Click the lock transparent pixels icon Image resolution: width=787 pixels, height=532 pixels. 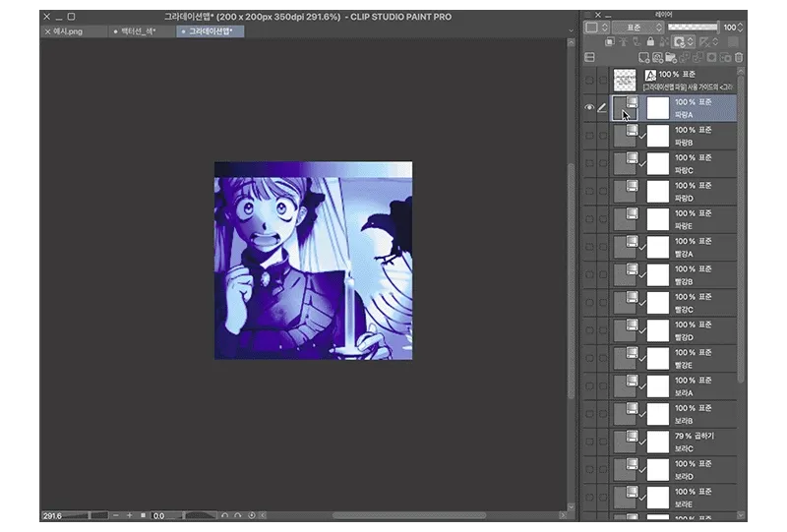pyautogui.click(x=663, y=42)
